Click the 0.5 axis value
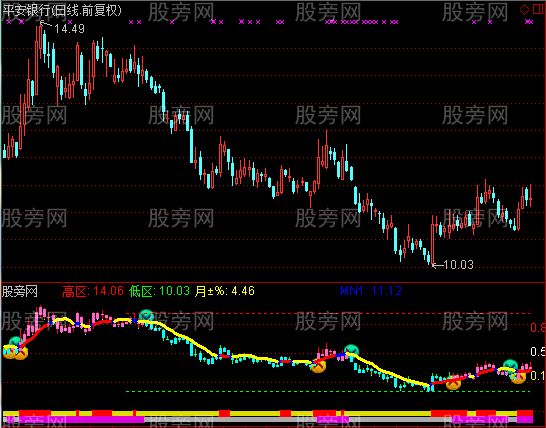The width and height of the screenshot is (546, 428). click(538, 352)
